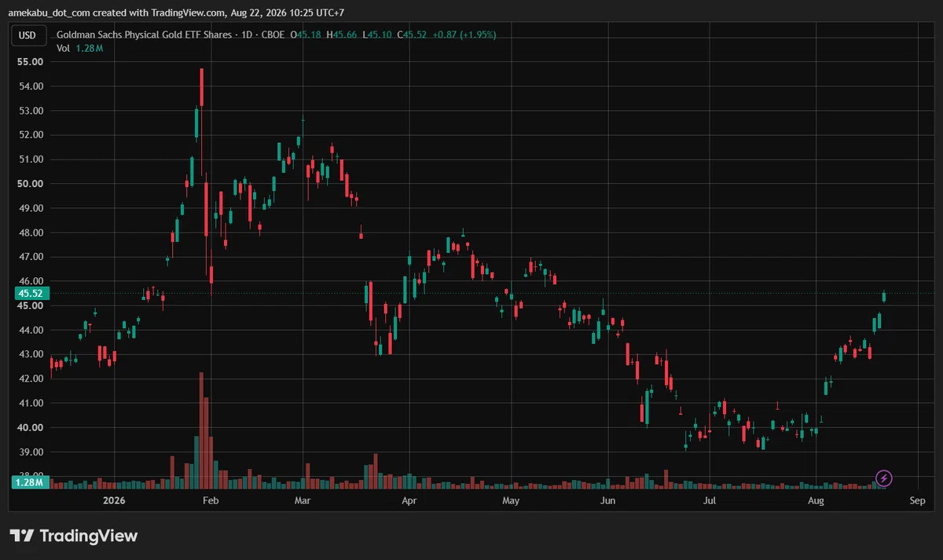Click the 40.00 price axis label
943x560 pixels.
(x=31, y=427)
